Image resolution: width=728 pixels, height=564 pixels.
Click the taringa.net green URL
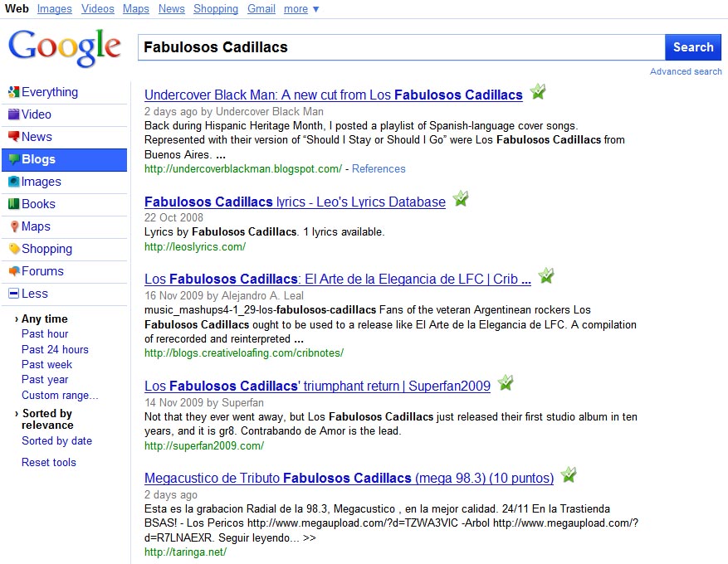pos(185,552)
